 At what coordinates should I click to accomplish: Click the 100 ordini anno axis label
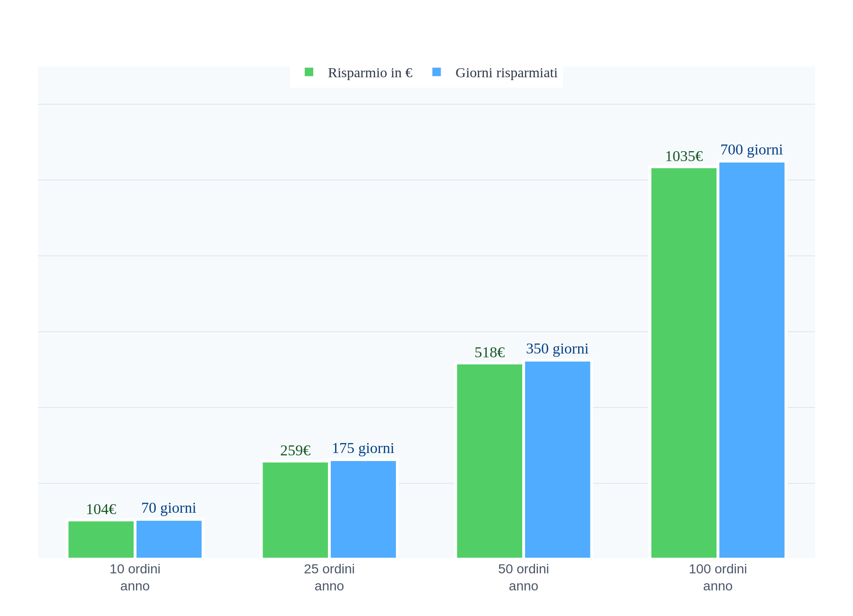pyautogui.click(x=717, y=577)
